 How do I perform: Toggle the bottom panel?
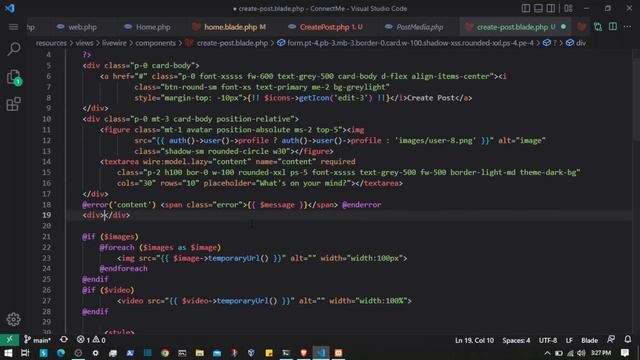point(538,8)
